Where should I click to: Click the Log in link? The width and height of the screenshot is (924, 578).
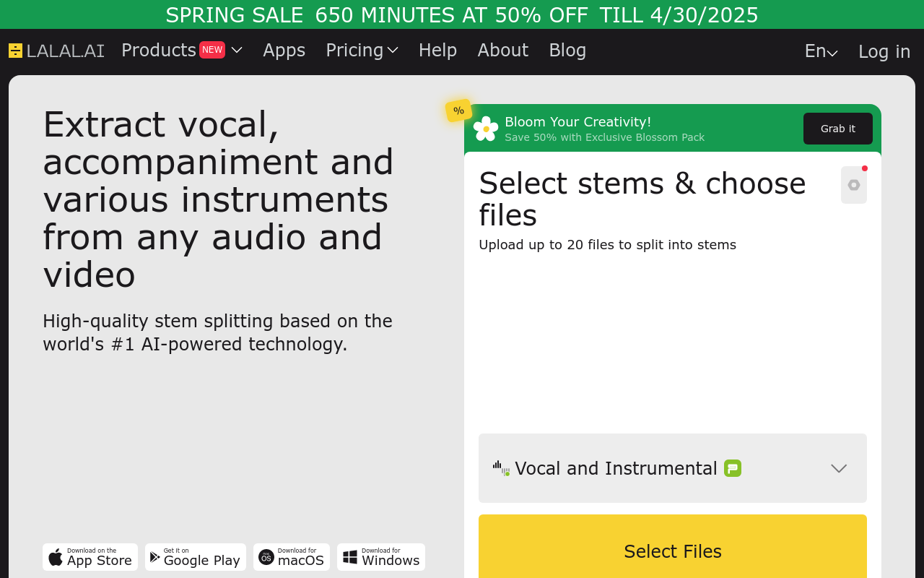coord(884,51)
